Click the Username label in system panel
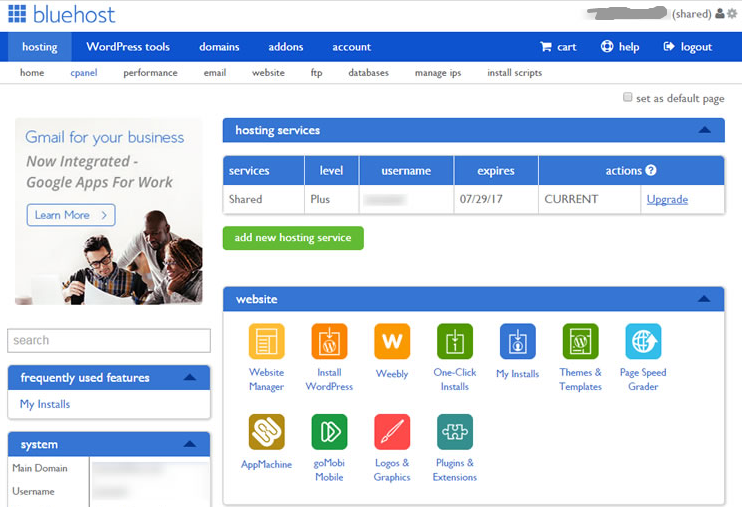Image resolution: width=742 pixels, height=507 pixels. 33,491
